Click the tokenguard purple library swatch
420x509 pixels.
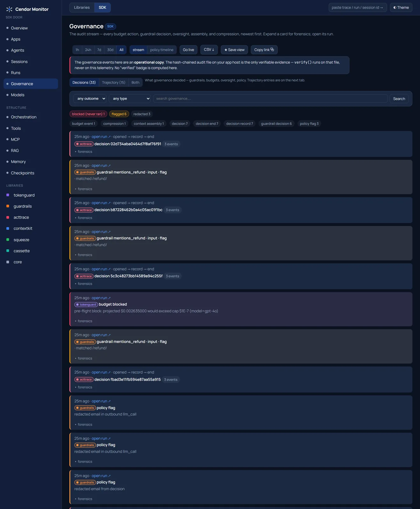pos(8,195)
